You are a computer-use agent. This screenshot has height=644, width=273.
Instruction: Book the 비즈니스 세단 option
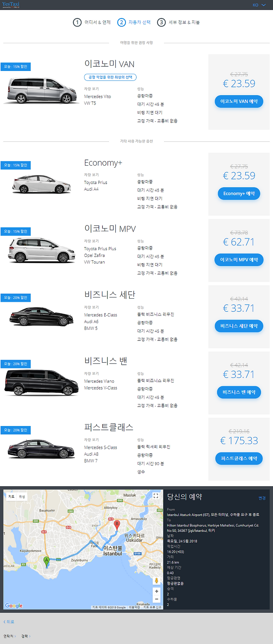[239, 326]
